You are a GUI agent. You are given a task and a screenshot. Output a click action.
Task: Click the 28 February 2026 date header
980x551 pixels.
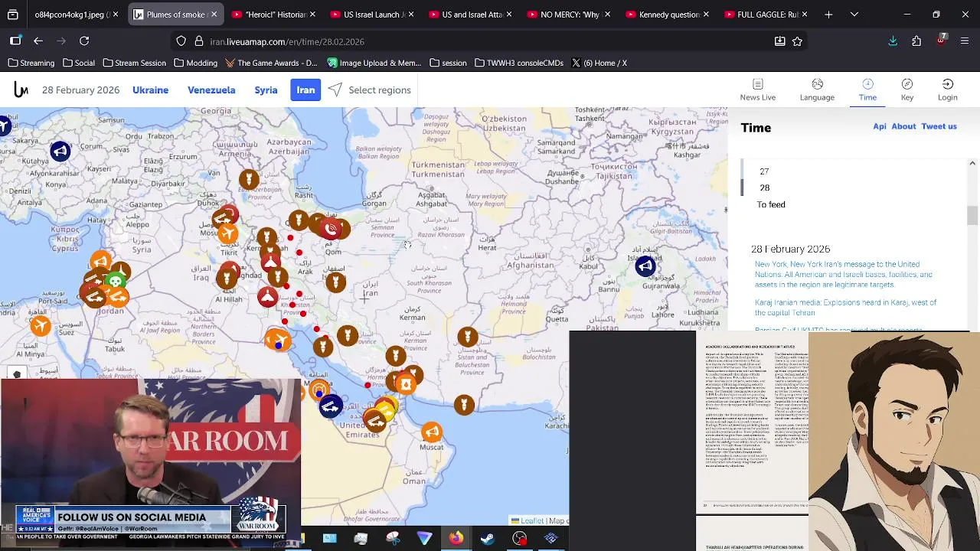click(80, 90)
